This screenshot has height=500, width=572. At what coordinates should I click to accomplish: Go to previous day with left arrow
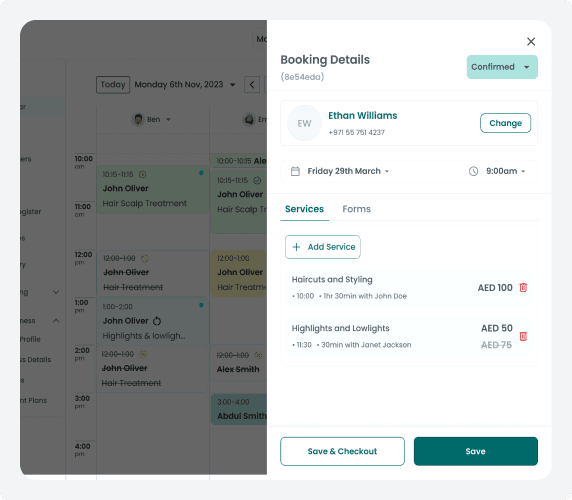click(252, 85)
